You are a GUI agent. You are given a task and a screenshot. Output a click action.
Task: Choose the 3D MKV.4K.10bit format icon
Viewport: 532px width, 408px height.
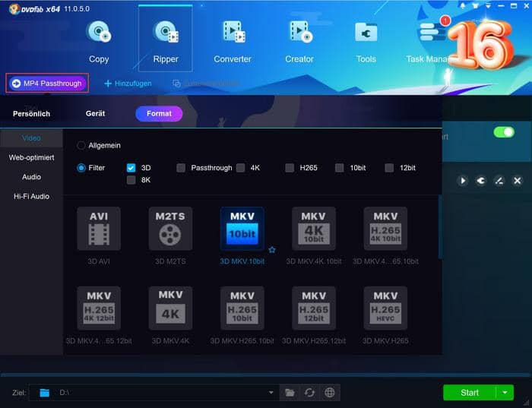click(314, 228)
